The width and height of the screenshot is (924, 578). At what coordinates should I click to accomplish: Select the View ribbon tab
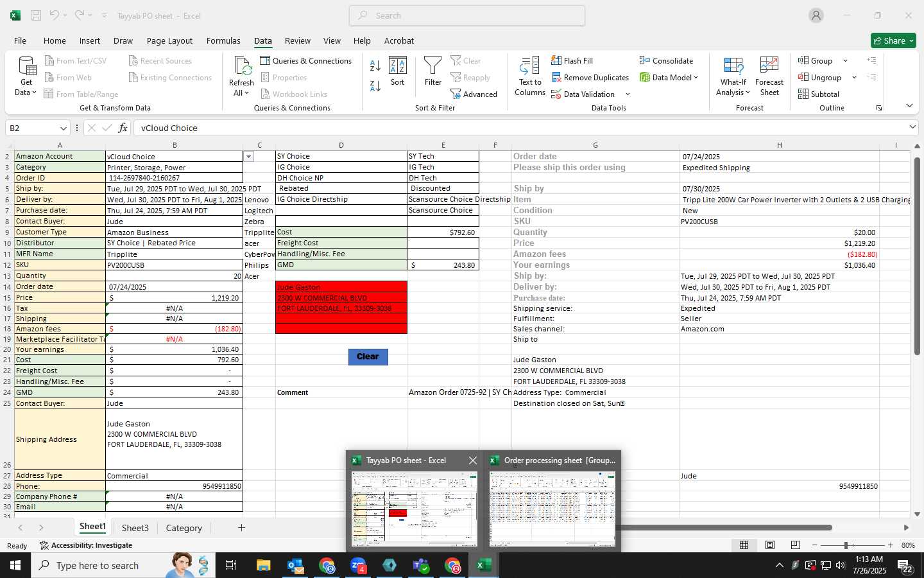[332, 40]
